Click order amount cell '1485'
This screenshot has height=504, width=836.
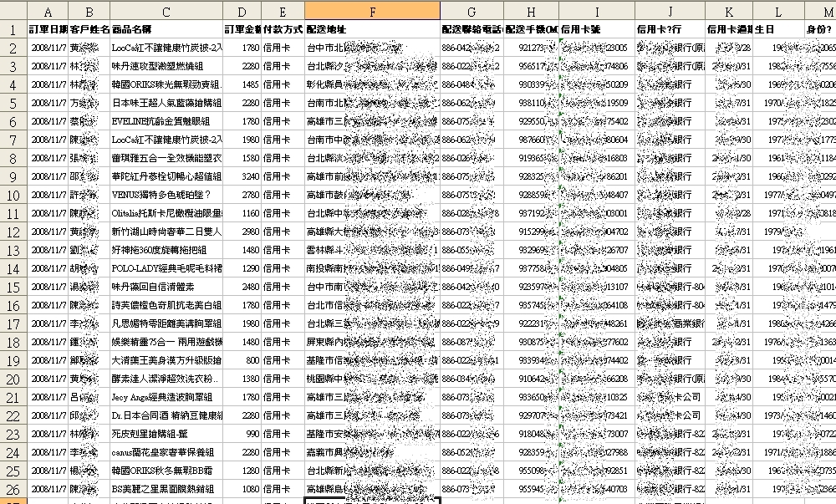tap(242, 84)
